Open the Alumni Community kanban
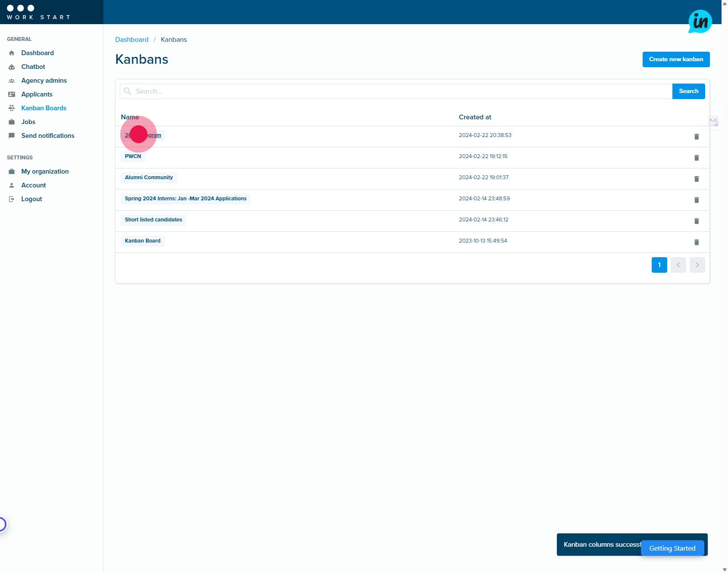Viewport: 728px width, 573px height. coord(149,178)
